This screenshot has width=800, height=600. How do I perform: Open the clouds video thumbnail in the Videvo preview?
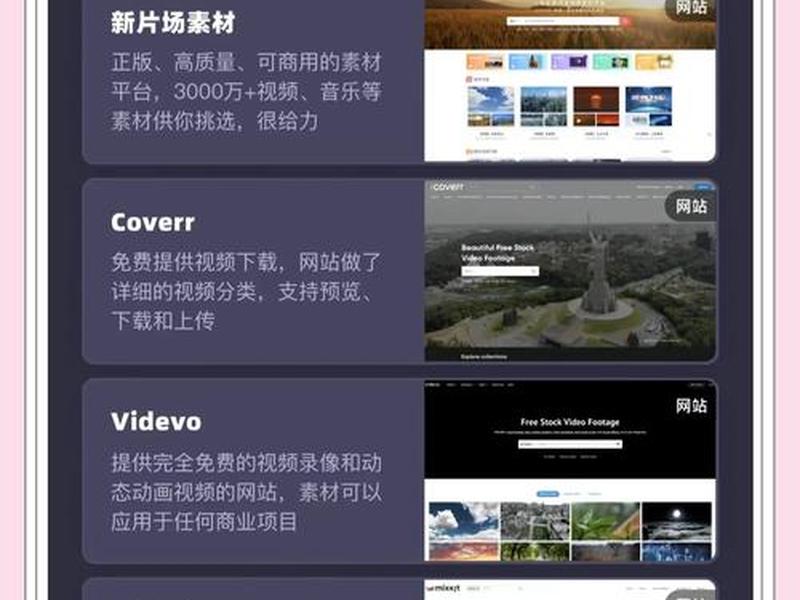click(x=464, y=521)
